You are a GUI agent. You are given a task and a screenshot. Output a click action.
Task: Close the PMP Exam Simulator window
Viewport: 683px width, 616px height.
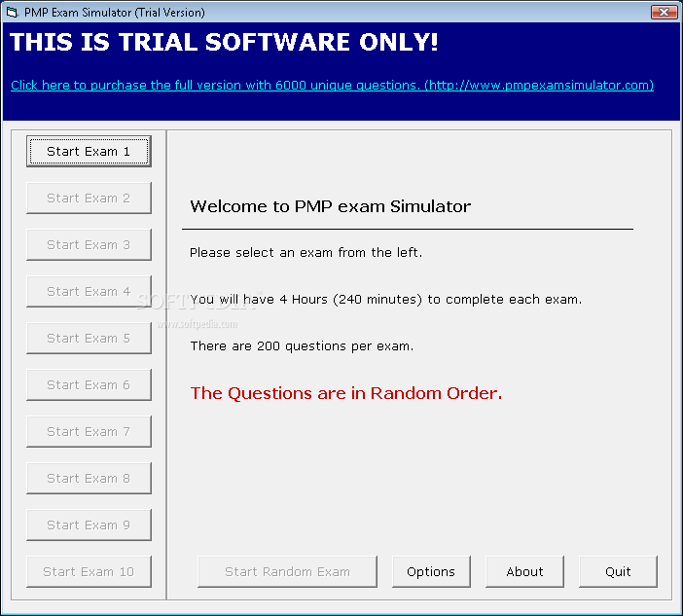[664, 13]
